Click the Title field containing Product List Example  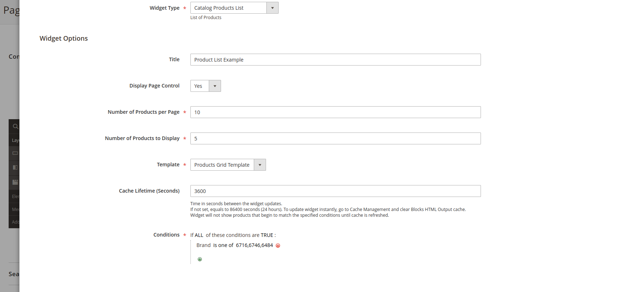tap(335, 59)
